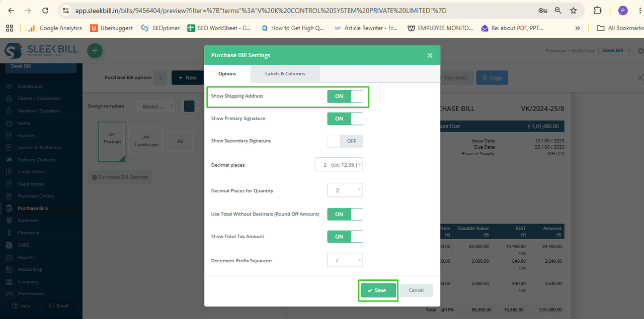Open the SEO WorkSheet bookmark
644x319 pixels.
219,28
